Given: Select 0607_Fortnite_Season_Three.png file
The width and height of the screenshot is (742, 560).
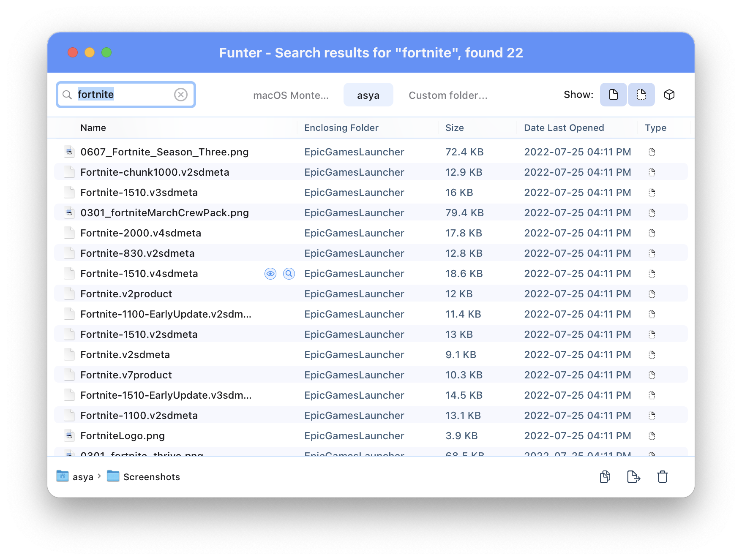Looking at the screenshot, I should tap(164, 152).
